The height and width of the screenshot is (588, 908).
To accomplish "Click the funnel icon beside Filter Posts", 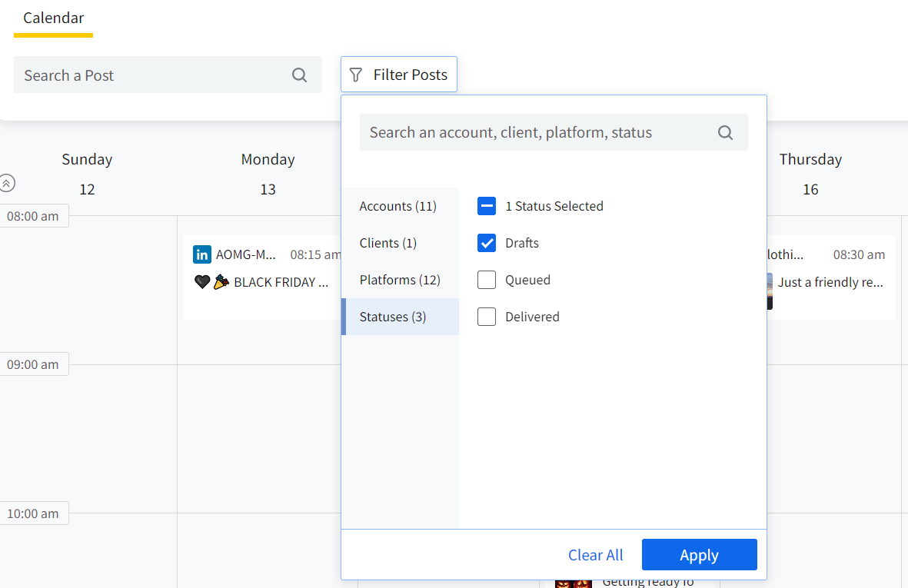I will coord(355,75).
